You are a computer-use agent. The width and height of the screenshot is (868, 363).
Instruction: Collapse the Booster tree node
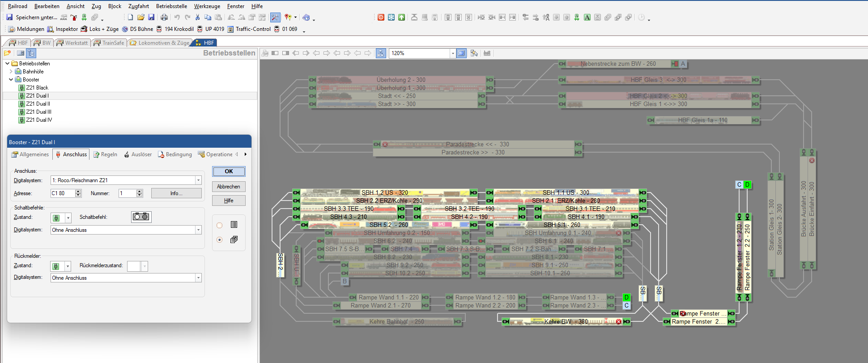tap(11, 80)
